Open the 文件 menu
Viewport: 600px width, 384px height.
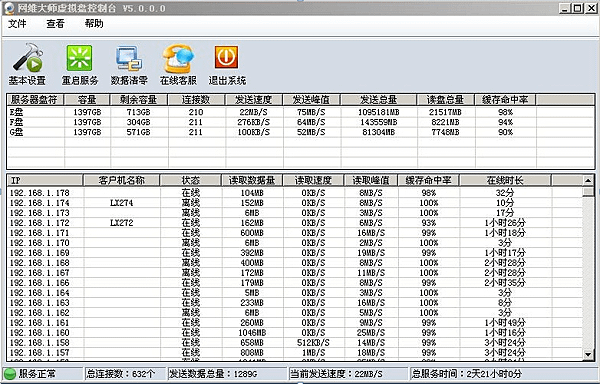pos(17,24)
